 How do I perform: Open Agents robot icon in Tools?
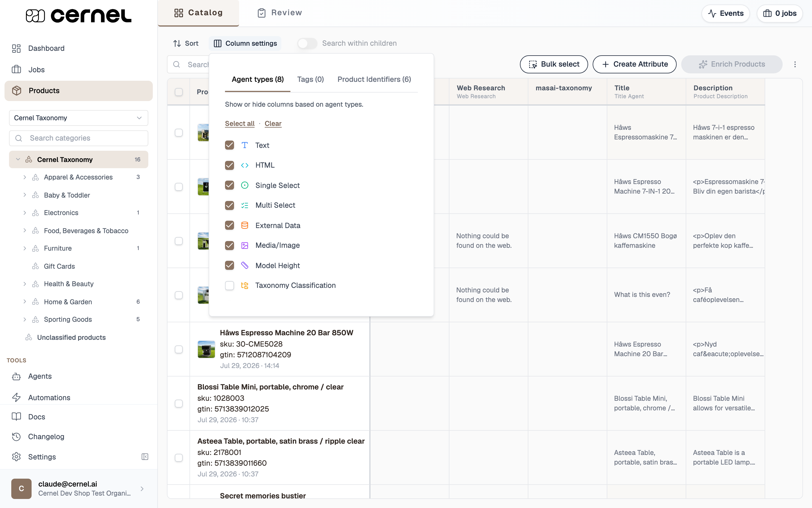point(16,376)
